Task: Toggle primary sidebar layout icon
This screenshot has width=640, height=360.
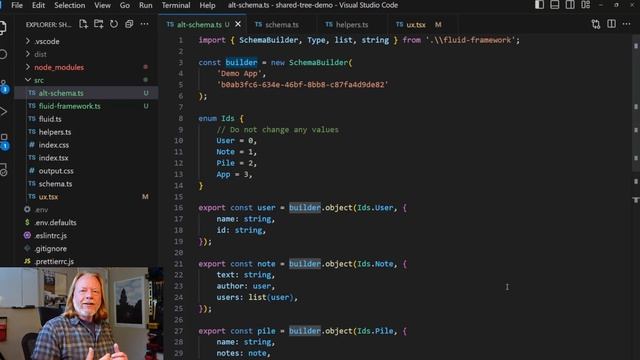Action: pos(539,5)
